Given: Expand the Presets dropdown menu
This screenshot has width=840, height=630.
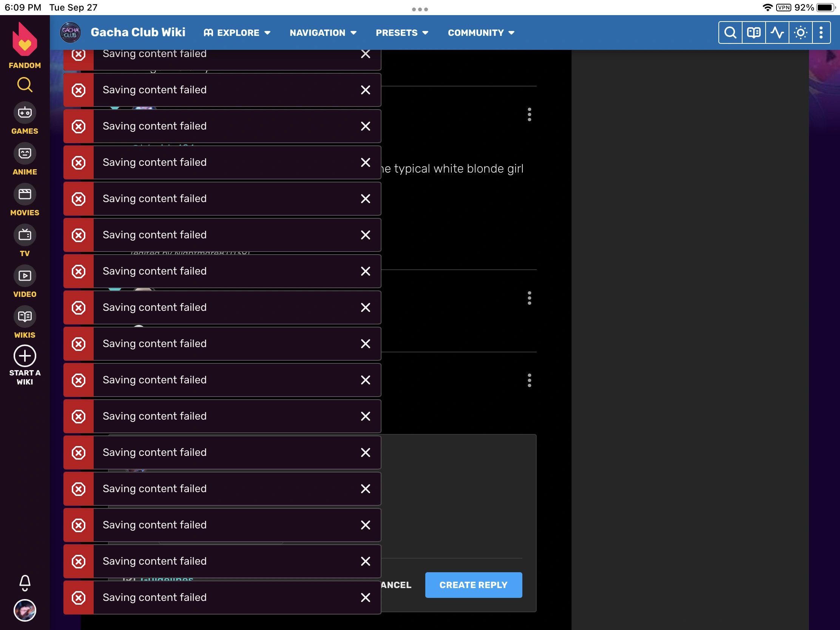Looking at the screenshot, I should pyautogui.click(x=402, y=32).
